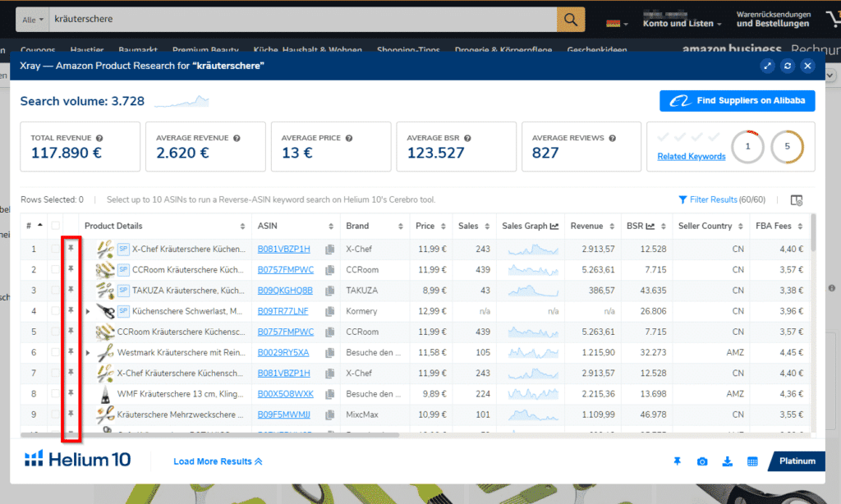Take screenshot with the camera icon
The image size is (841, 504).
pyautogui.click(x=702, y=461)
